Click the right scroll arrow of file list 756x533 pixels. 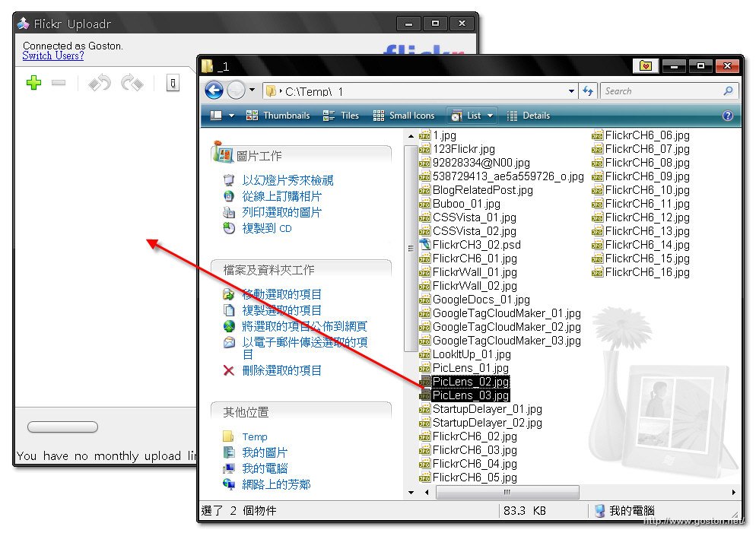pos(733,492)
